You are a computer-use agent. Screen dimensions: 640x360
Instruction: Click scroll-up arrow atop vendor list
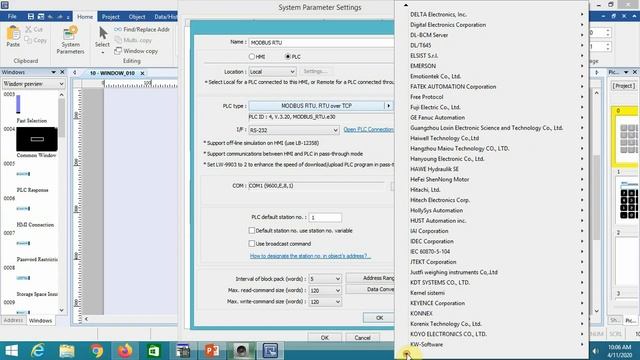pos(406,5)
